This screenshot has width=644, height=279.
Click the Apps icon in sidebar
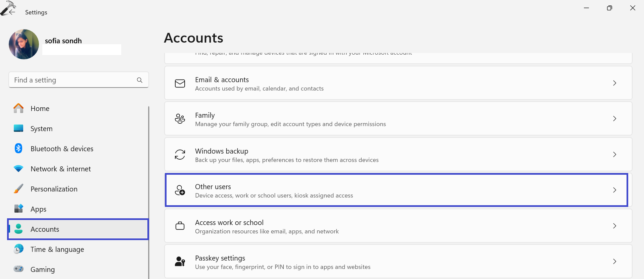click(18, 209)
